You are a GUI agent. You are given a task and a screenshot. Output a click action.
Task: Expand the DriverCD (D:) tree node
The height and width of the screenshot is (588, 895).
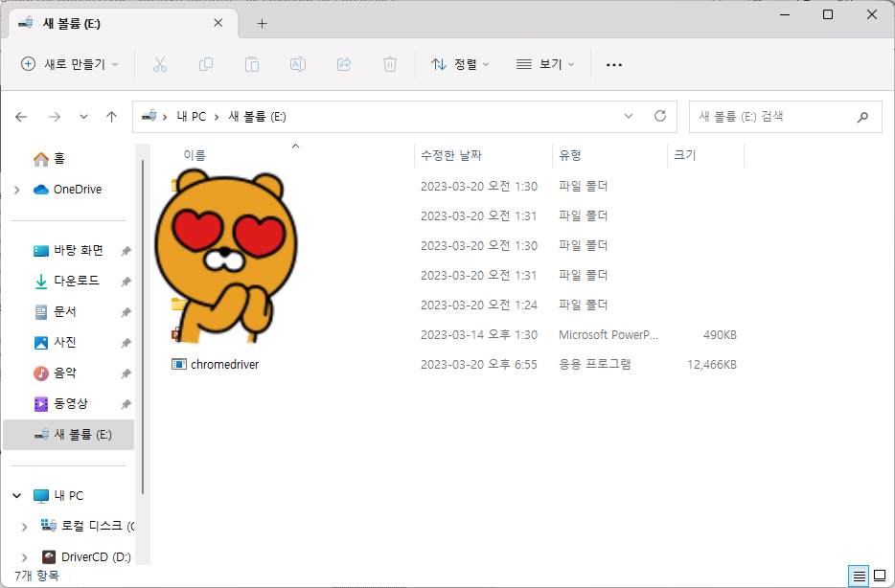point(24,557)
